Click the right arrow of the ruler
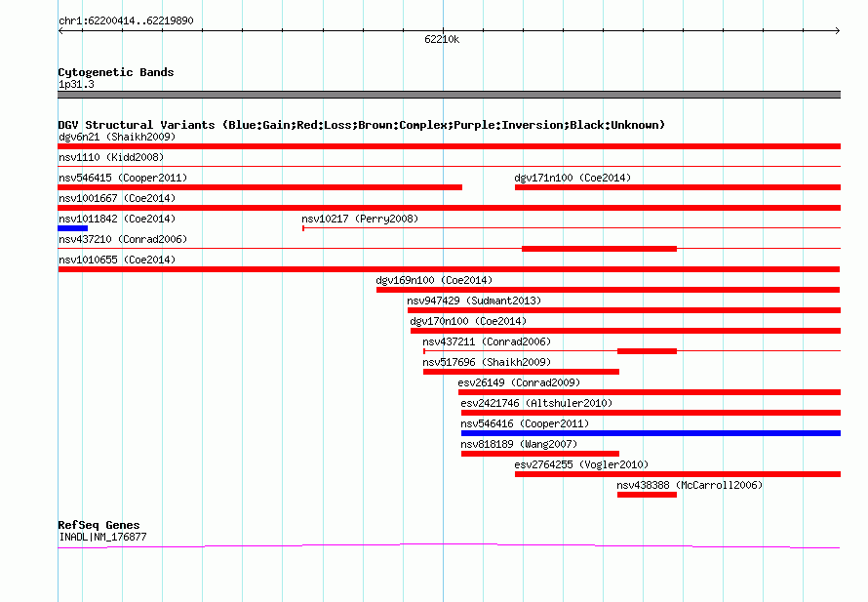This screenshot has height=602, width=868. 837,30
